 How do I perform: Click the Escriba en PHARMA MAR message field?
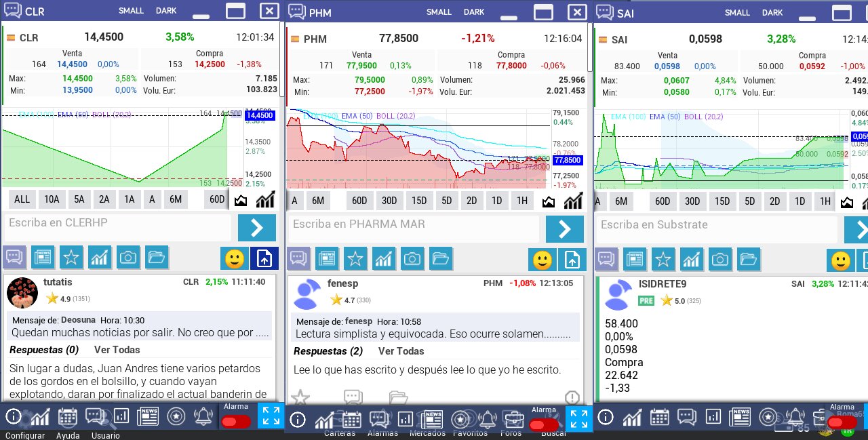point(414,229)
